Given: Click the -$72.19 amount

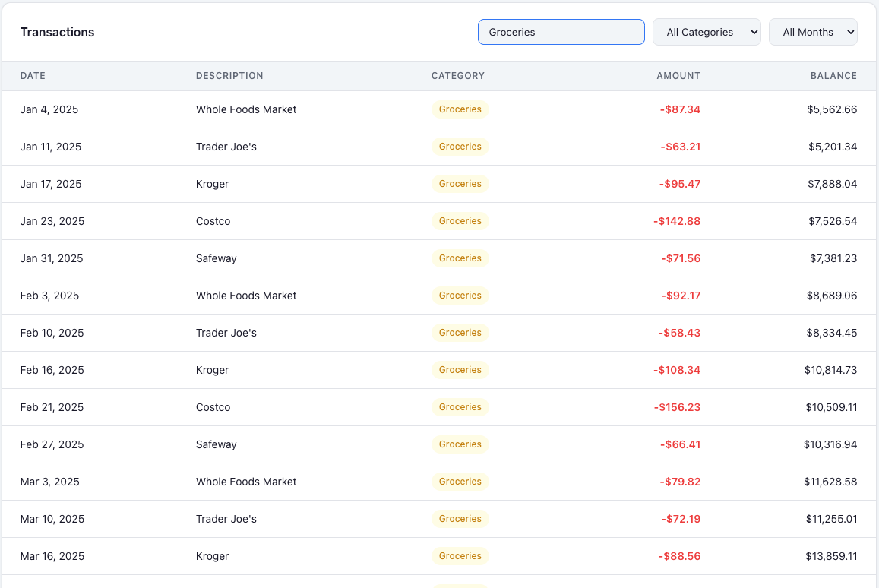Looking at the screenshot, I should [681, 519].
